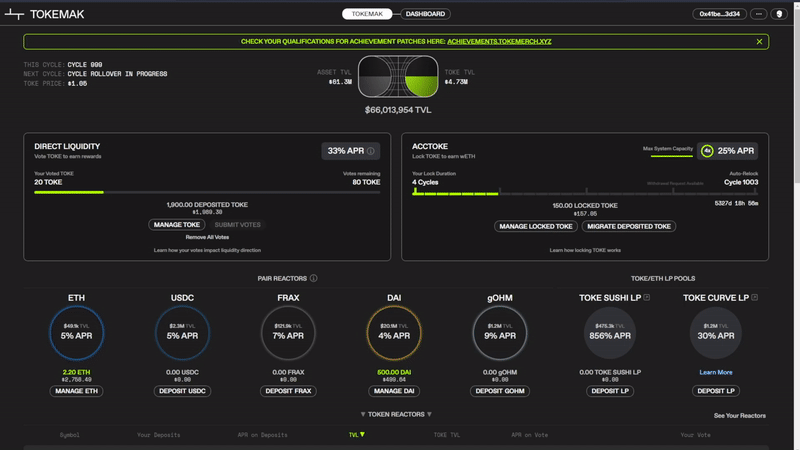Open the three-dots more options button
This screenshot has height=450, width=800.
[x=759, y=14]
